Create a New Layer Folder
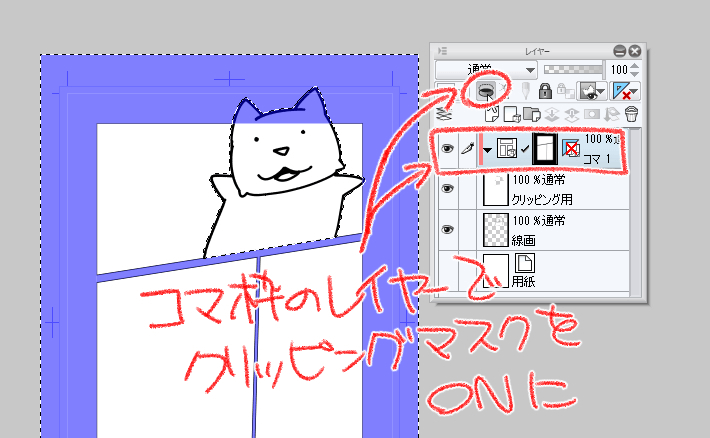This screenshot has height=438, width=710. (x=532, y=114)
